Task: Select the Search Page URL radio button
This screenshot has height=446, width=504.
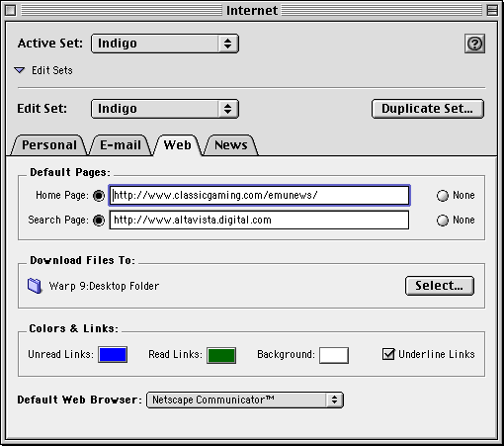Action: pos(99,221)
